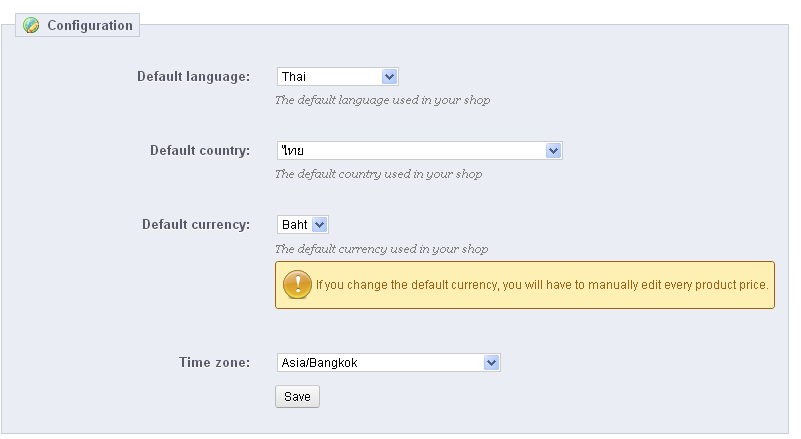Expand the Default country dropdown arrow
The image size is (801, 439).
click(x=554, y=150)
